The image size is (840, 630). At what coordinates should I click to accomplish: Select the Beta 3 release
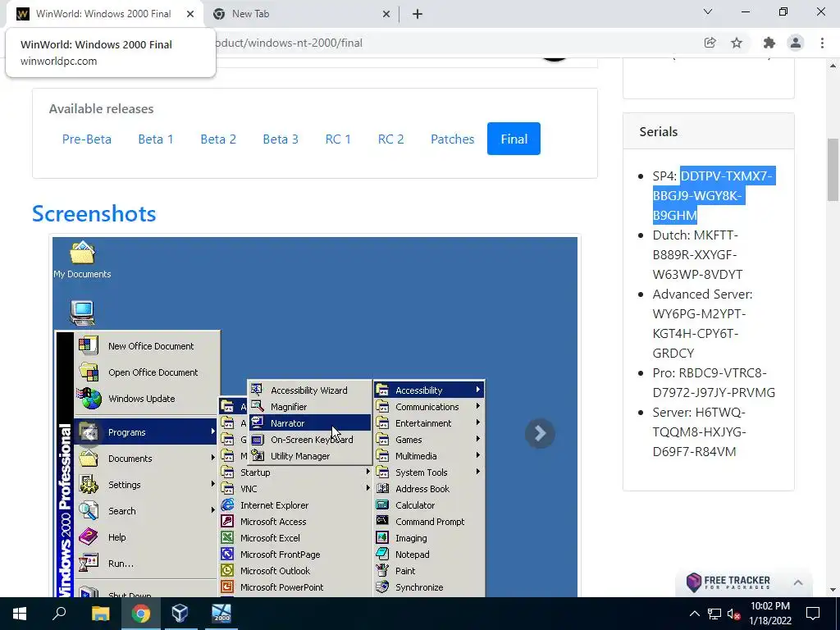pos(281,139)
